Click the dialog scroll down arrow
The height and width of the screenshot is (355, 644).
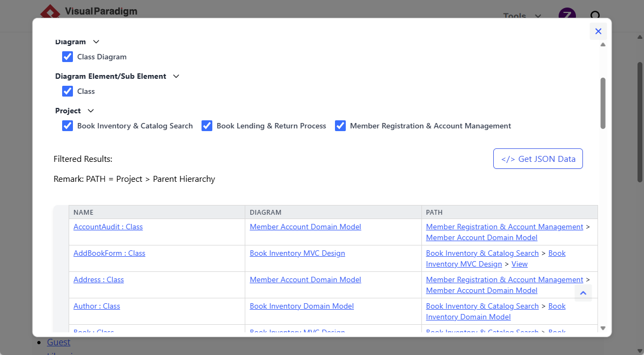(602, 328)
